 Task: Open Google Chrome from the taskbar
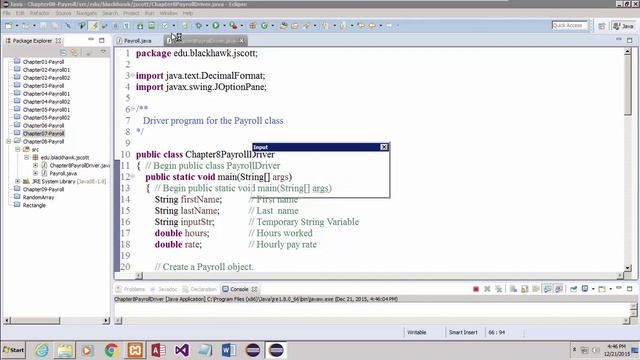tap(111, 350)
